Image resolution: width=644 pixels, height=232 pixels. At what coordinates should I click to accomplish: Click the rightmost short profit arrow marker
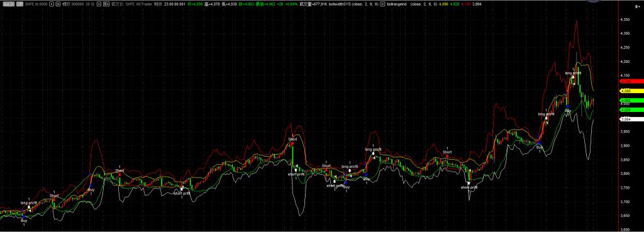pyautogui.click(x=469, y=183)
